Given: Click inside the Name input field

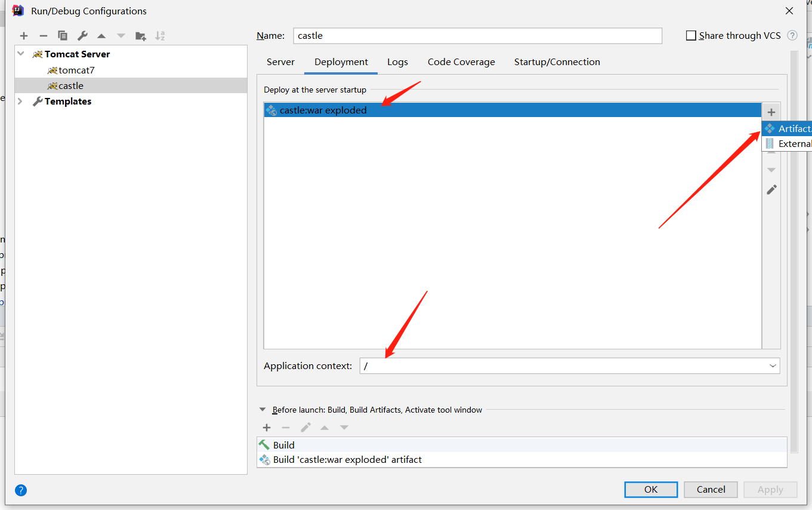Looking at the screenshot, I should pyautogui.click(x=477, y=35).
